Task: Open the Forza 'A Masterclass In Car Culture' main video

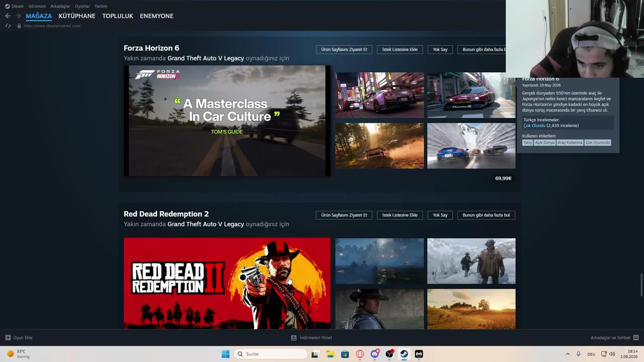Action: pos(227,121)
